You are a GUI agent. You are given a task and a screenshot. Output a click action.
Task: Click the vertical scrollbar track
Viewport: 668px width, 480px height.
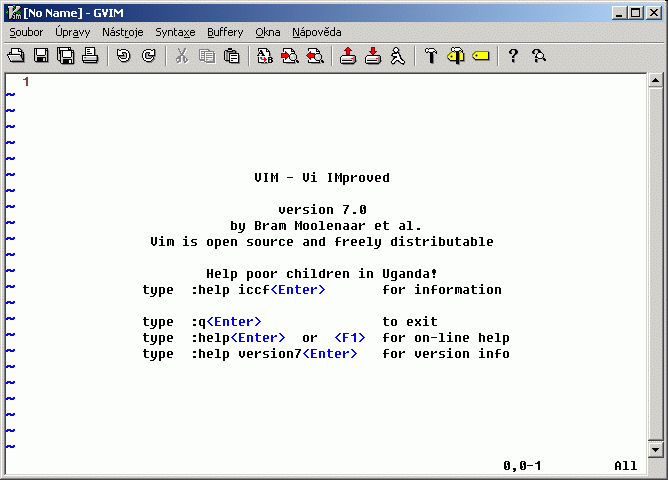(x=655, y=264)
